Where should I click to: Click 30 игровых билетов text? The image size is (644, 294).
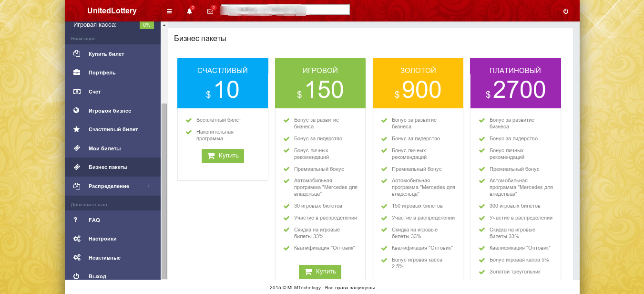pyautogui.click(x=318, y=206)
